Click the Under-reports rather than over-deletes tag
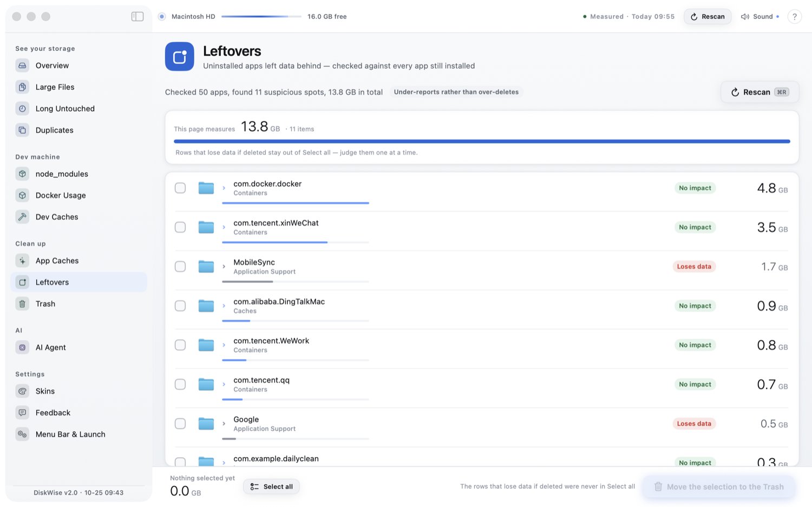Image resolution: width=812 pixels, height=507 pixels. click(x=456, y=92)
